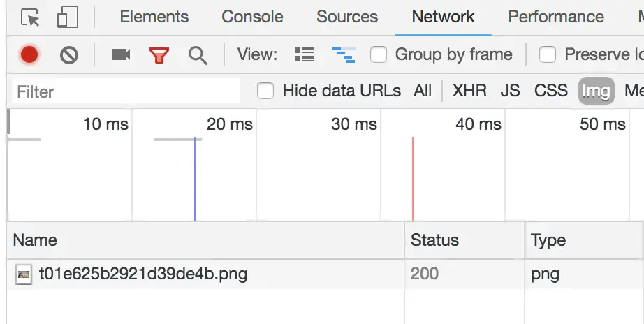Select the CSS filter type
This screenshot has width=644, height=324.
coord(551,91)
